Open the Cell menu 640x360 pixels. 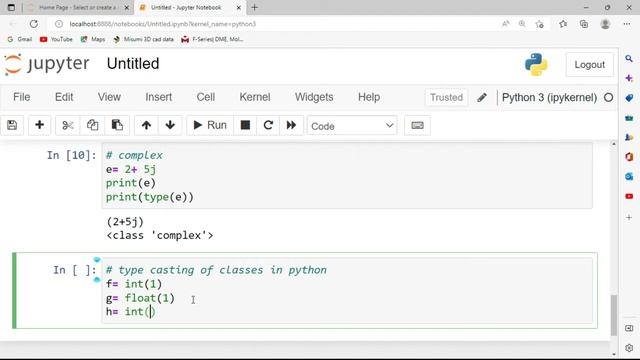click(206, 97)
